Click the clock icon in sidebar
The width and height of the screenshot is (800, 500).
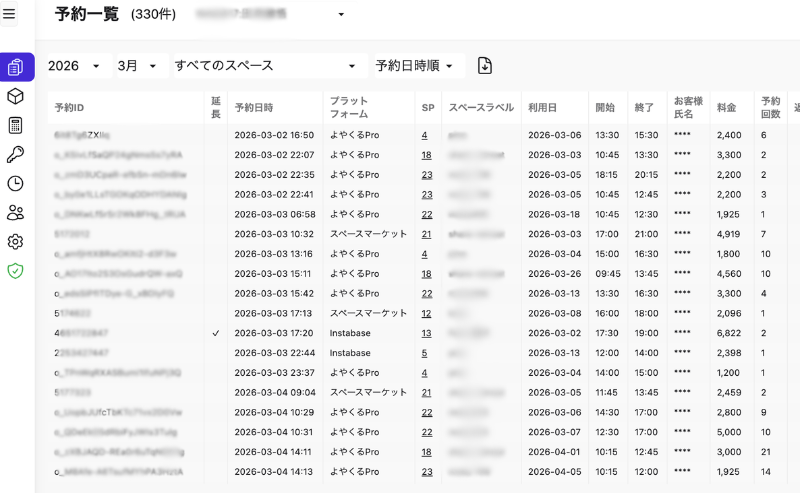[x=16, y=183]
